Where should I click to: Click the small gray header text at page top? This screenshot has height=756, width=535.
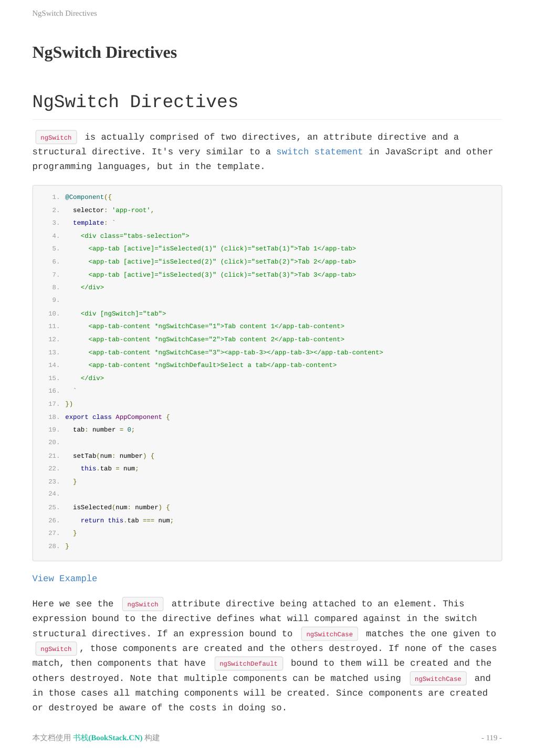65,13
